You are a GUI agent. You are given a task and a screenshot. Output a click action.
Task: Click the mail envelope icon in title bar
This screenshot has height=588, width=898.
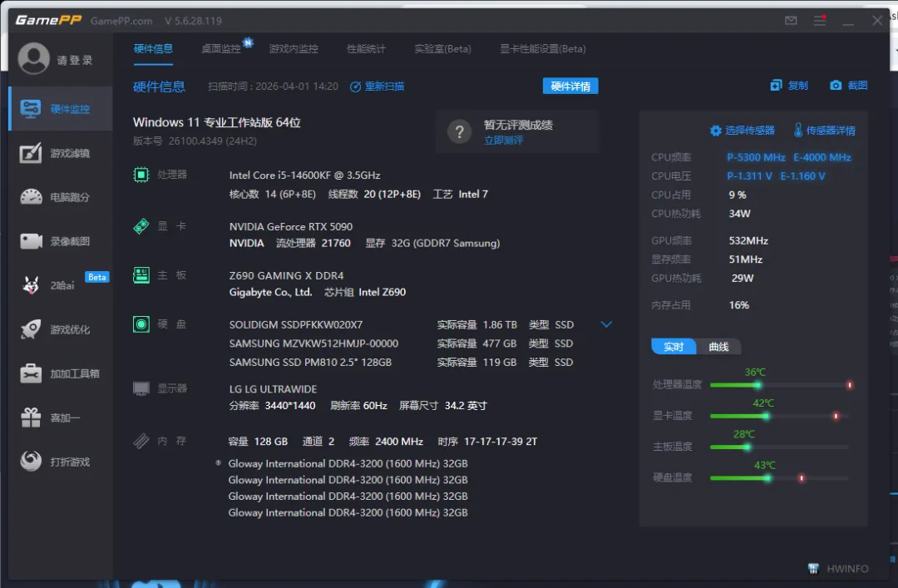click(x=791, y=21)
